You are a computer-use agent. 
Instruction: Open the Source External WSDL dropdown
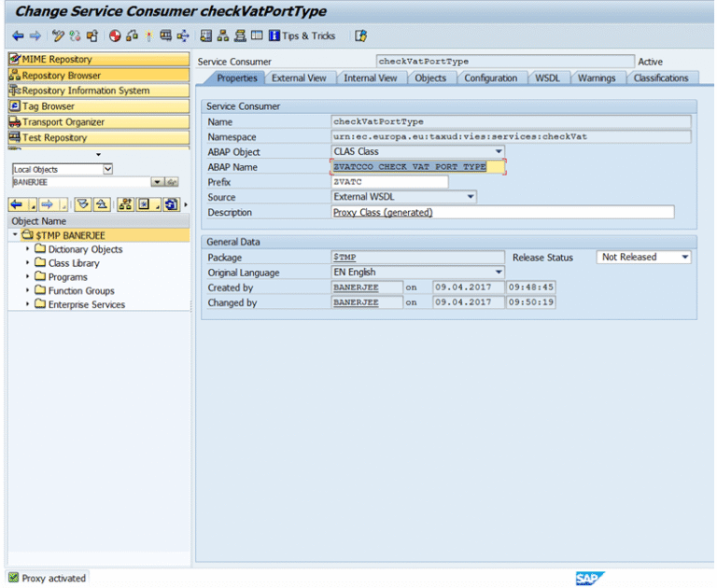pyautogui.click(x=471, y=197)
